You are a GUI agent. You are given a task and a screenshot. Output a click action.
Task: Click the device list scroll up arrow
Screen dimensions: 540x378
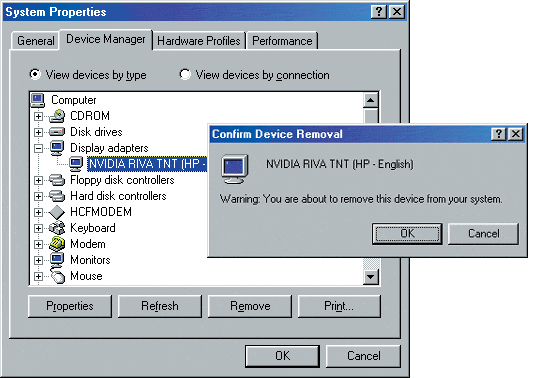371,101
